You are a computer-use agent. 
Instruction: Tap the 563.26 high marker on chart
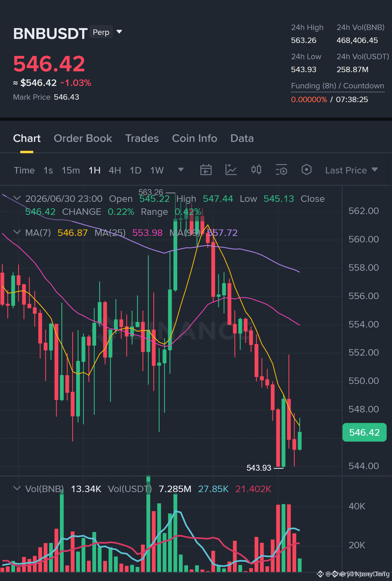[x=151, y=192]
